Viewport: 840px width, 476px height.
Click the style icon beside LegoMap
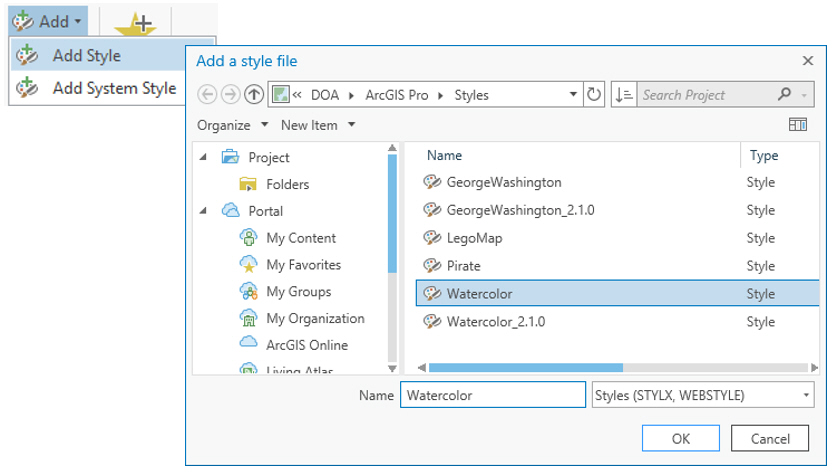click(x=432, y=238)
